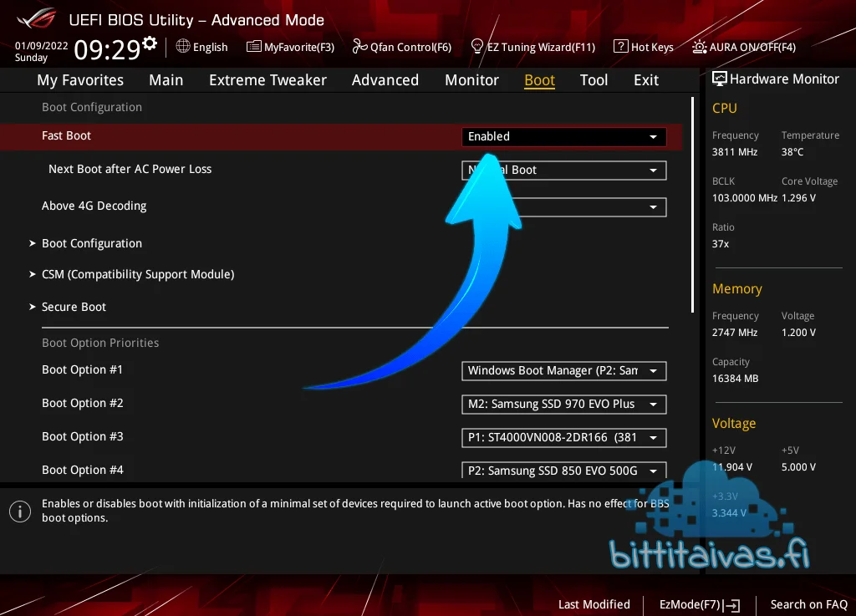Open the Fast Boot dropdown
This screenshot has width=856, height=616.
tap(564, 136)
